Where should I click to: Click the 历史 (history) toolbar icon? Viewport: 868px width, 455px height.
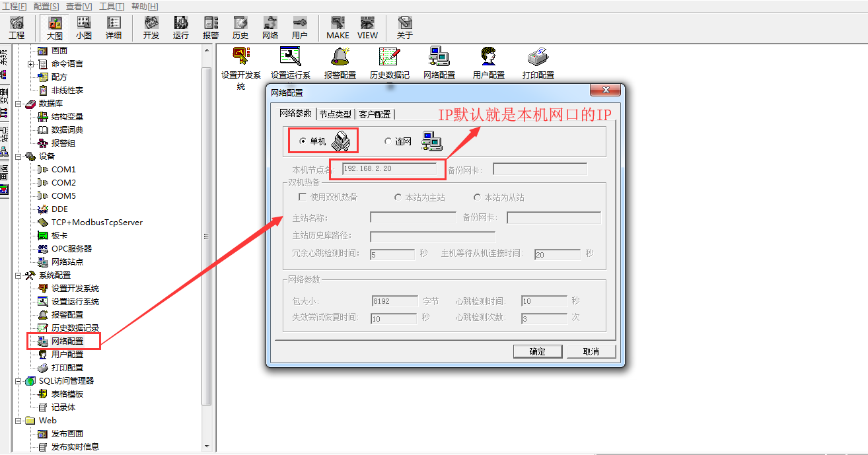pyautogui.click(x=240, y=28)
